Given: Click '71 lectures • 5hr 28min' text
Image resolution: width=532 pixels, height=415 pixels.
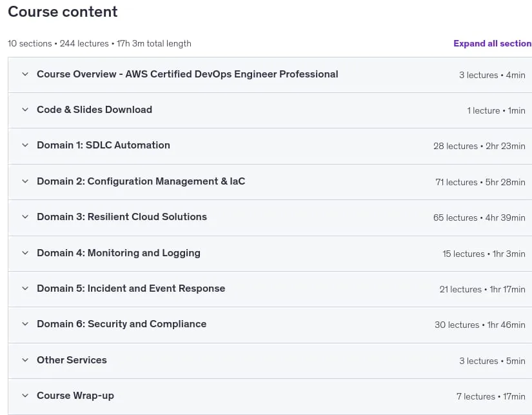Looking at the screenshot, I should click(x=480, y=183).
